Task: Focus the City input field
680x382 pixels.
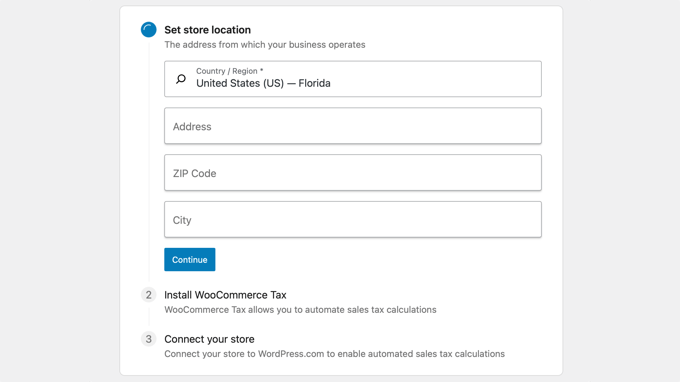Action: pos(353,219)
